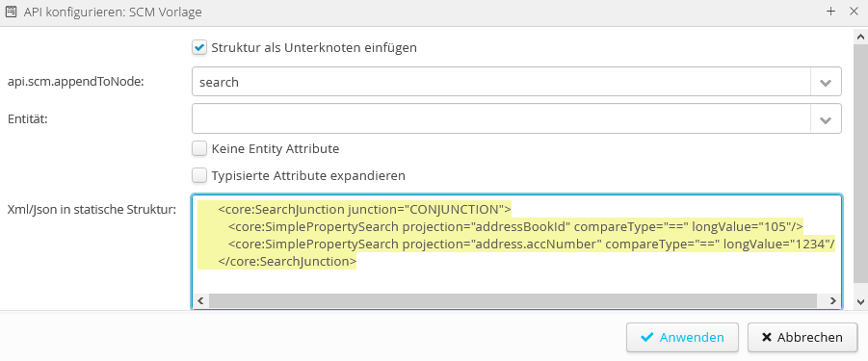Click Abbrechen to cancel
868x361 pixels.
point(802,337)
